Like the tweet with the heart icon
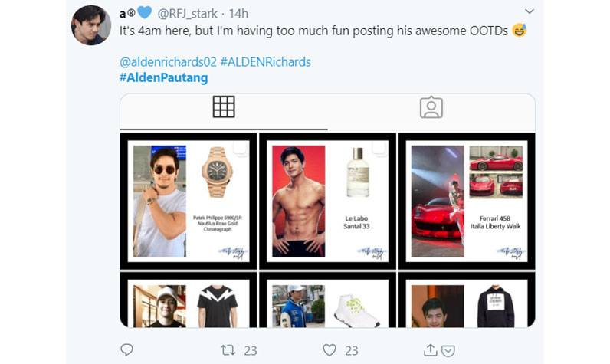Viewport: 610px width, 364px height. click(330, 350)
